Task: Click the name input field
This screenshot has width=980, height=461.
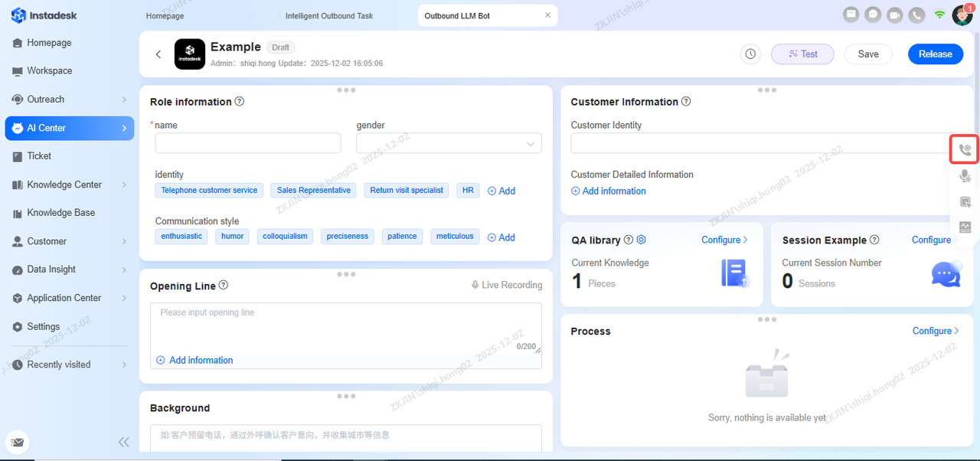Action: coord(247,143)
